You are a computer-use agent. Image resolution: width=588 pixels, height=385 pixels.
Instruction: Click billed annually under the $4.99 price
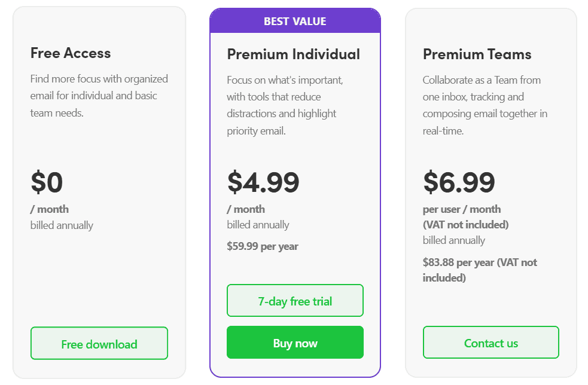(x=258, y=225)
